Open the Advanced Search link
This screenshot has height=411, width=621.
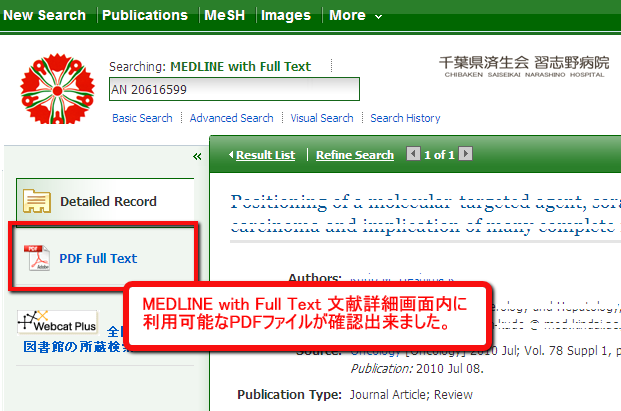[x=231, y=118]
